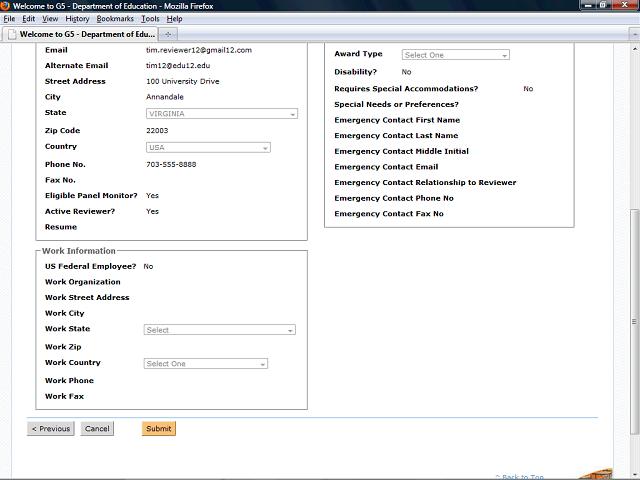Click the scrollbar down arrow
Image resolution: width=640 pixels, height=480 pixels.
[634, 474]
